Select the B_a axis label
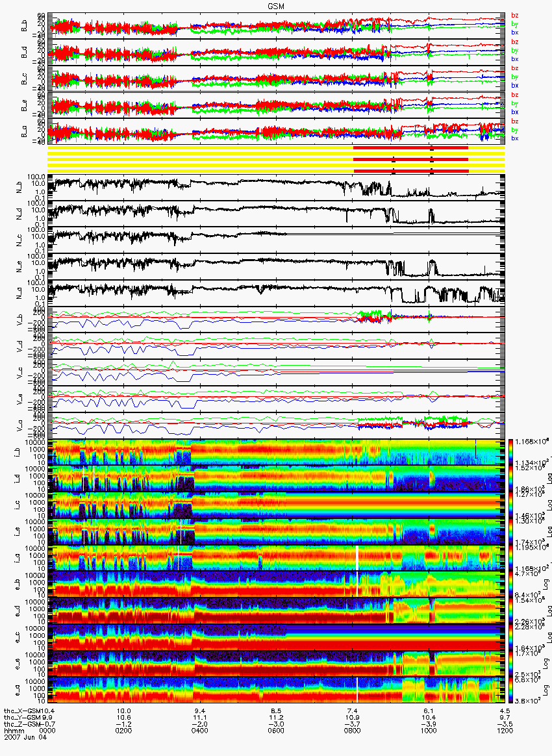 pos(24,132)
